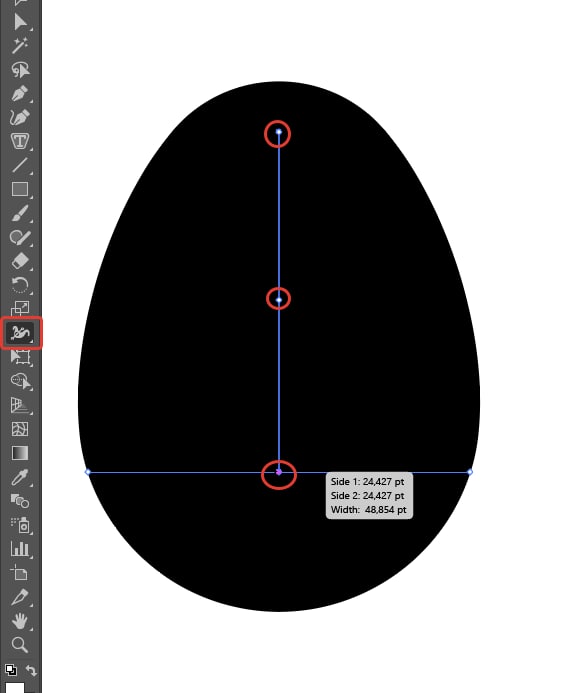
Task: Select the Symbol Sprayer tool
Action: [x=20, y=525]
